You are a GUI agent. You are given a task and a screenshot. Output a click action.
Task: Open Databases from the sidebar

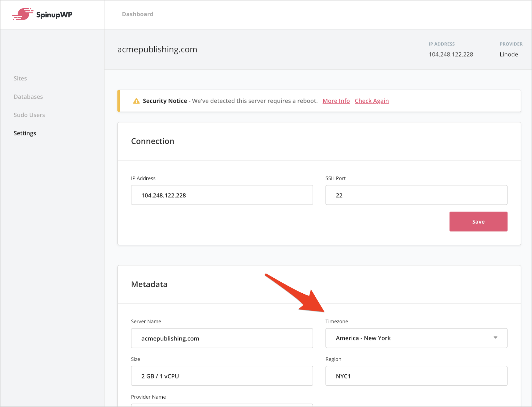(x=28, y=96)
